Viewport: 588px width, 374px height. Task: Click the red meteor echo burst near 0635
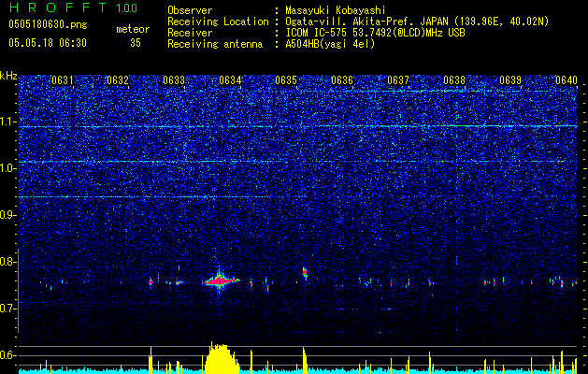(x=305, y=273)
